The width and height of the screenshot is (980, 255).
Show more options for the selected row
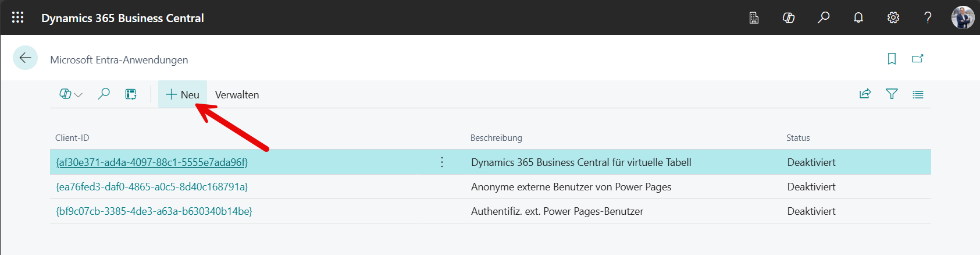tap(442, 162)
